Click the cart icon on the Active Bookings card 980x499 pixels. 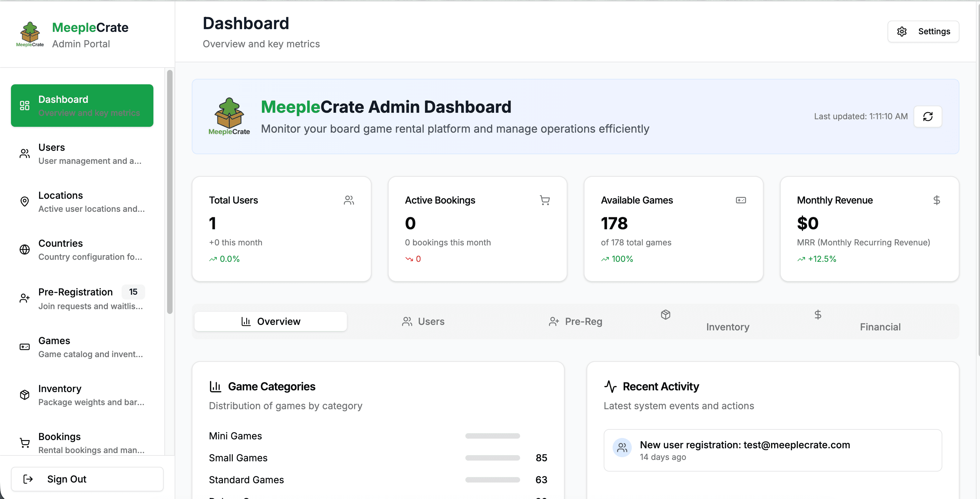coord(545,200)
